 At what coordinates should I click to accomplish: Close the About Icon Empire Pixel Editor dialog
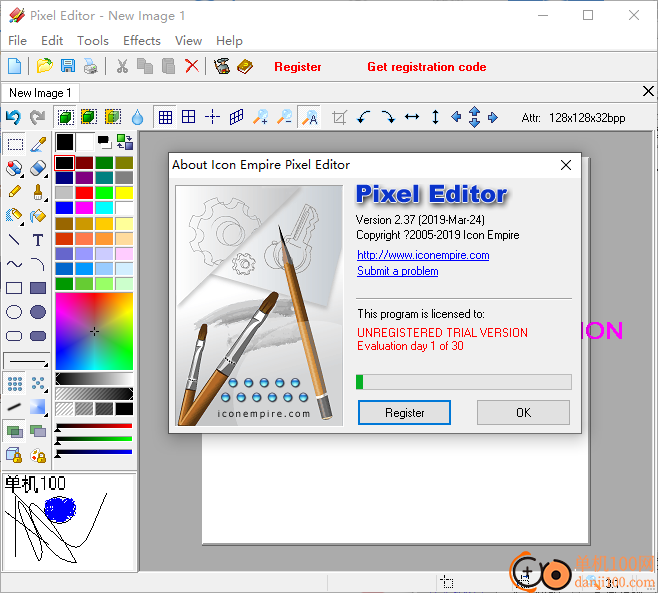coord(566,165)
